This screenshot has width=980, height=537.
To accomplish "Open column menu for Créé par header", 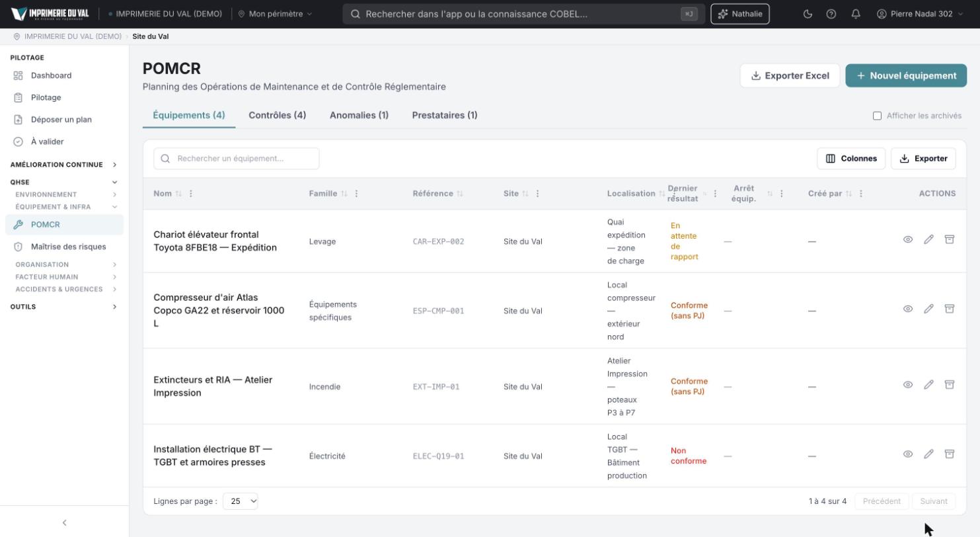I will [860, 194].
